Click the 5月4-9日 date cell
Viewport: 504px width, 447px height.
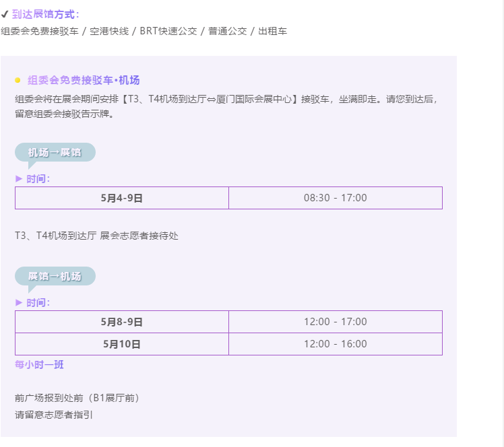coord(122,198)
